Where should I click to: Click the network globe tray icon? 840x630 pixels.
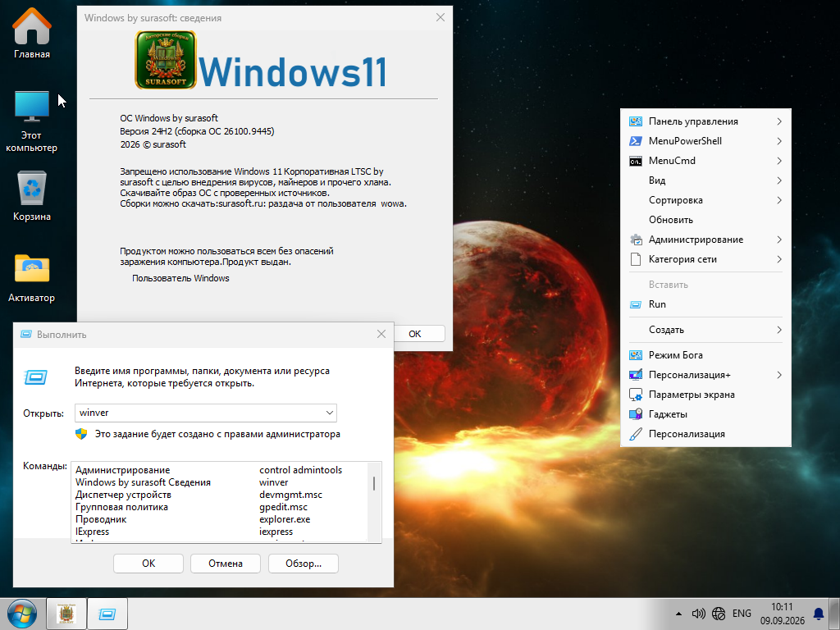tap(719, 614)
